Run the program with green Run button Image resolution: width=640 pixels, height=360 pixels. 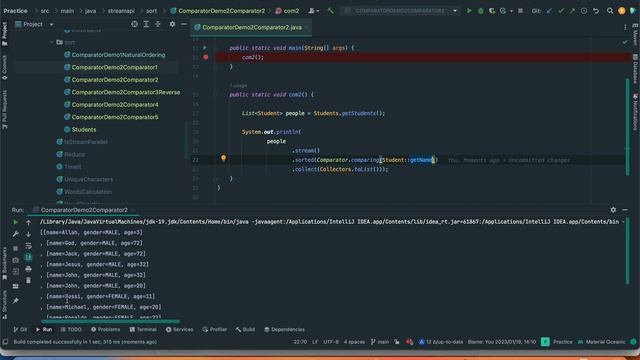469,11
